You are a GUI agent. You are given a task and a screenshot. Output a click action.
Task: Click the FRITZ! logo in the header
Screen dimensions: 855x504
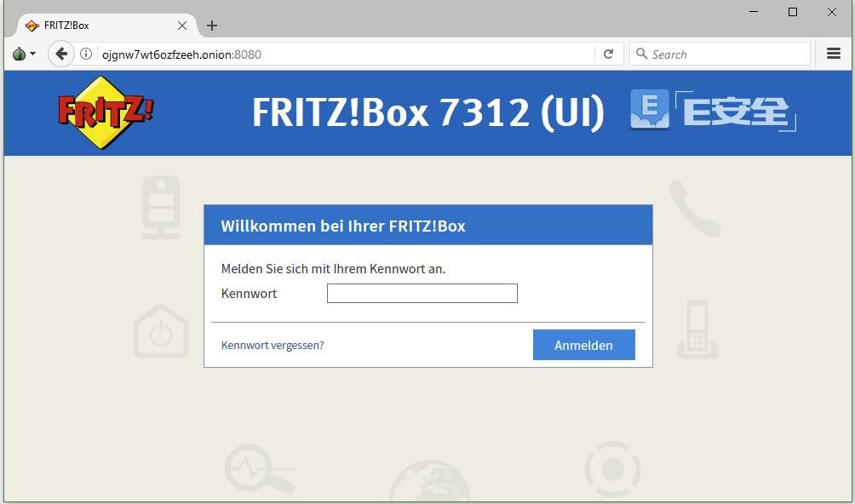106,112
